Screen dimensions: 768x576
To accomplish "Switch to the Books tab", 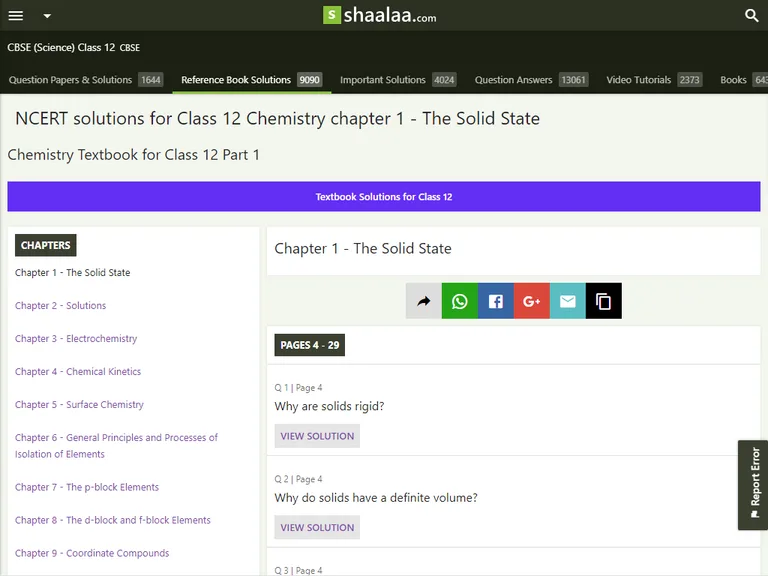I will click(742, 80).
